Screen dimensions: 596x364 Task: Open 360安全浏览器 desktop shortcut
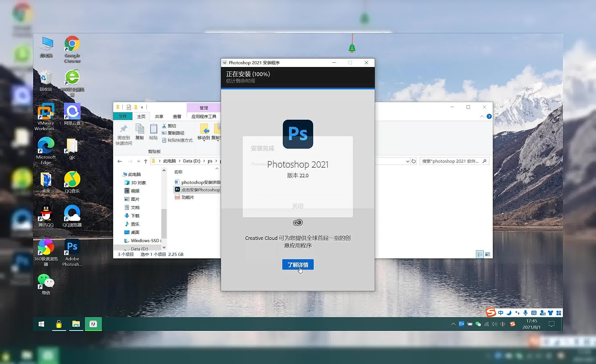coord(72,83)
